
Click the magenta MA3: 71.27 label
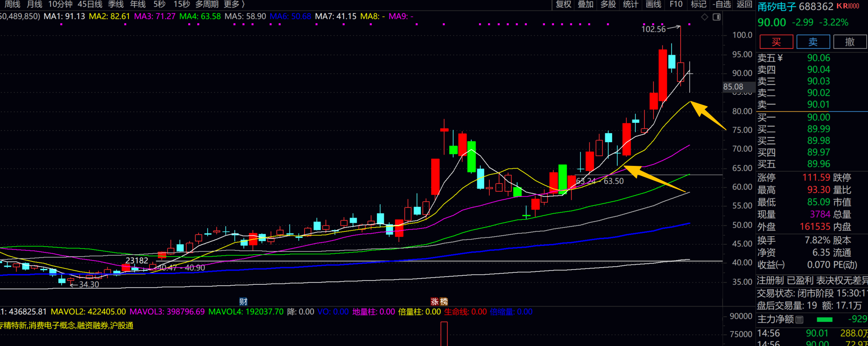(155, 16)
